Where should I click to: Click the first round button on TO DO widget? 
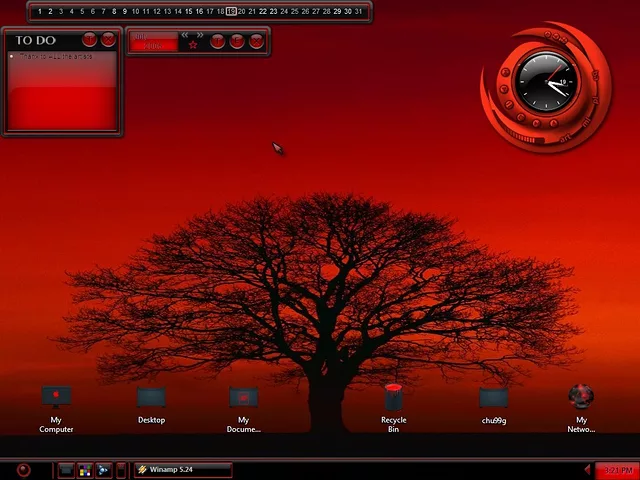pyautogui.click(x=89, y=40)
